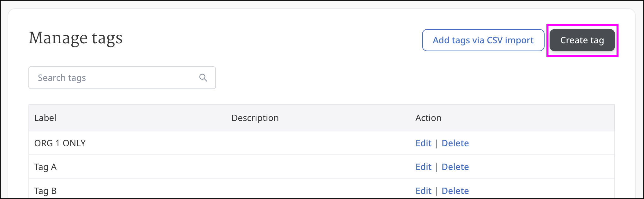Edit the ORG 1 ONLY tag

pos(423,143)
